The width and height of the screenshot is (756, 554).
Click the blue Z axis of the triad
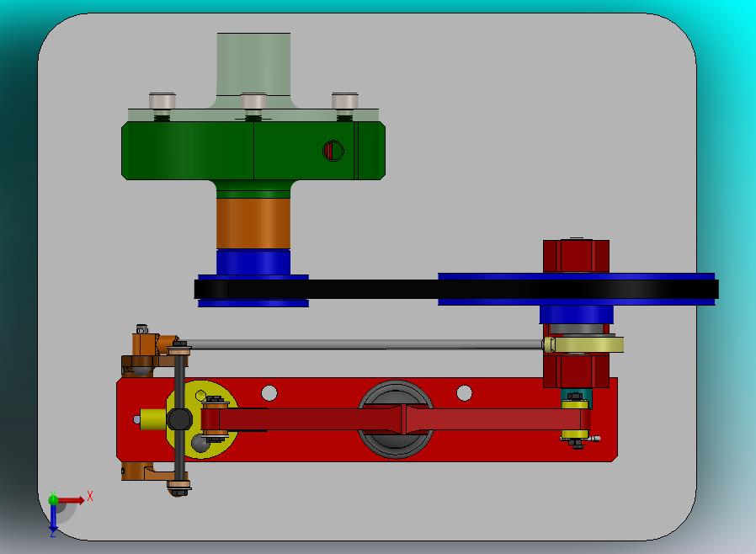53,519
